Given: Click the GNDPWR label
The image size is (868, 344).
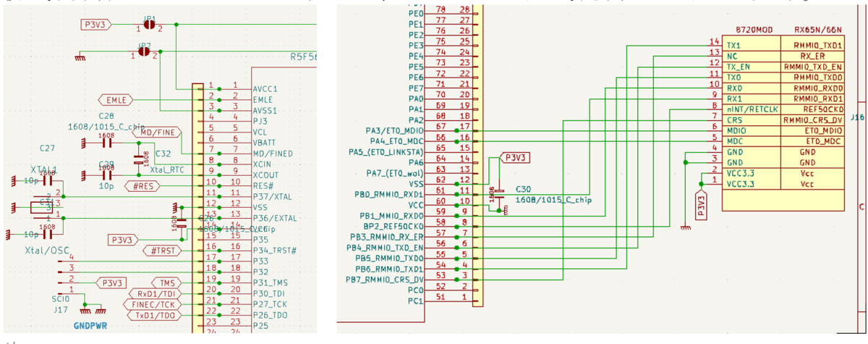Looking at the screenshot, I should [x=90, y=326].
